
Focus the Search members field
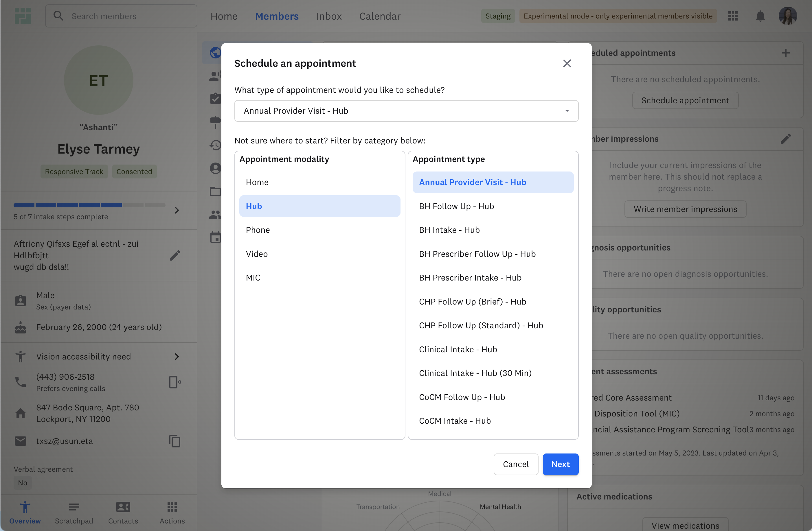(121, 16)
